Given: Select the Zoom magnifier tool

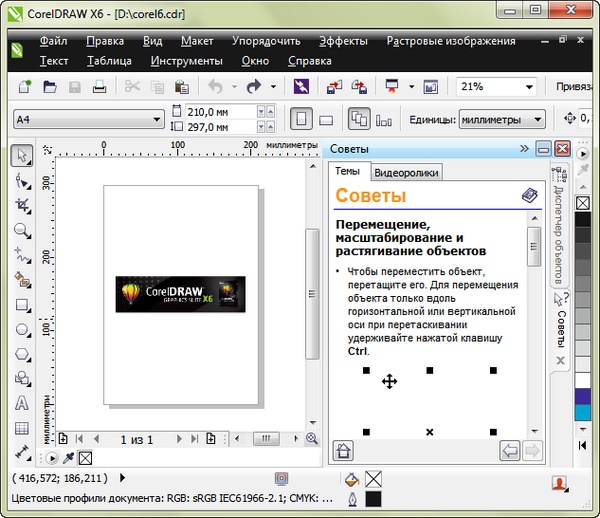Looking at the screenshot, I should [x=21, y=230].
